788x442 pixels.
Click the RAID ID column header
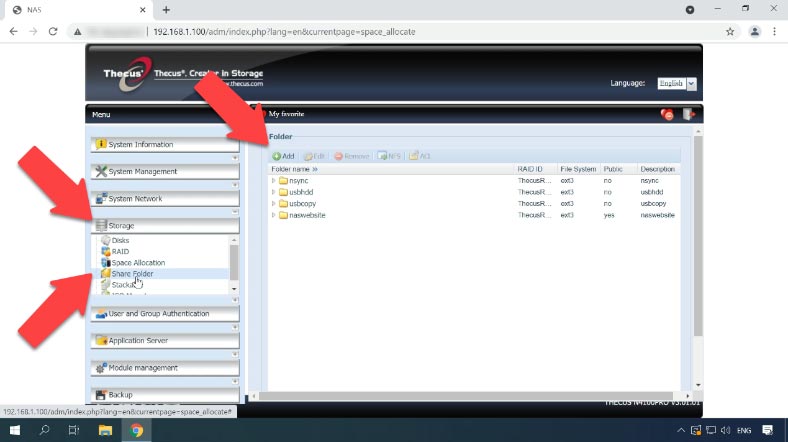(536, 169)
